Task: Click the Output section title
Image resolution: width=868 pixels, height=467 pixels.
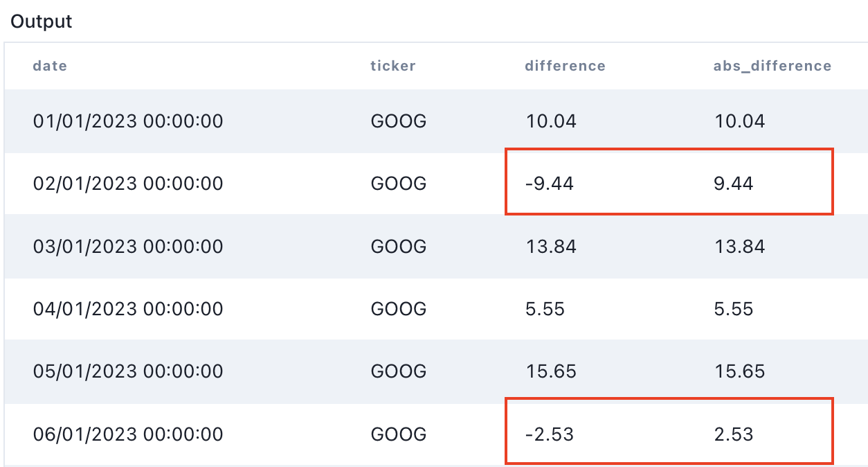Action: [x=42, y=21]
